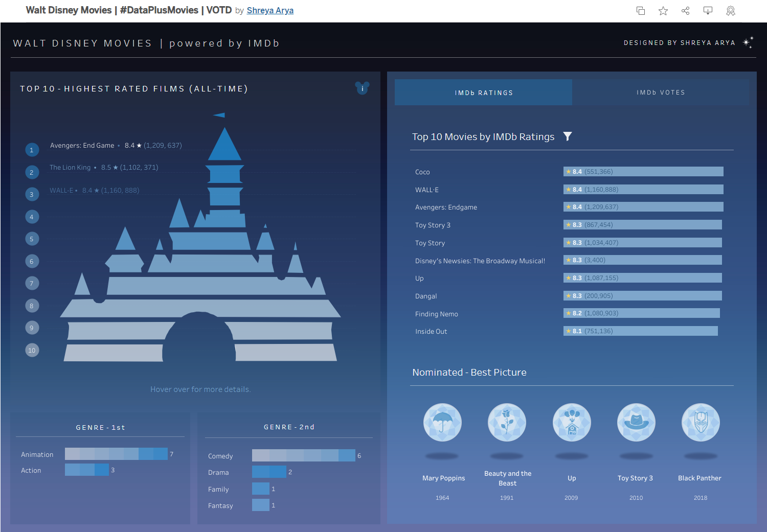Click the 'Comedy' genre label
The width and height of the screenshot is (767, 532).
[220, 456]
